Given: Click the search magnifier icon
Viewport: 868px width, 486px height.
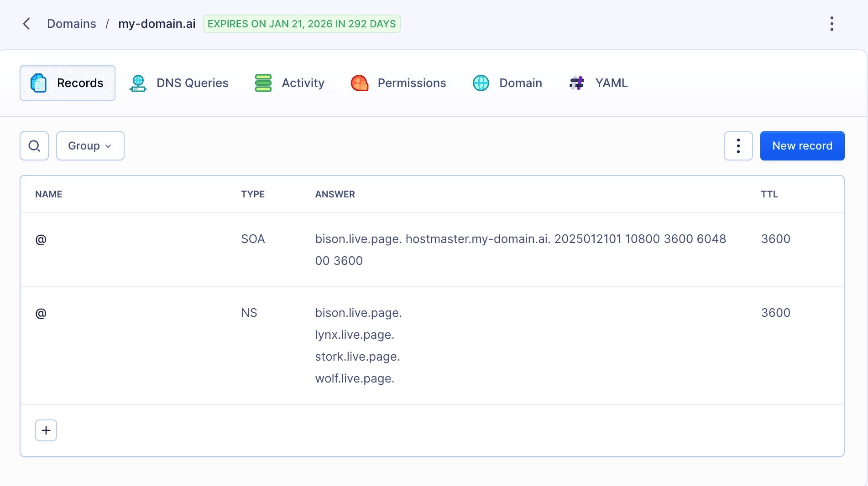Looking at the screenshot, I should (x=34, y=146).
